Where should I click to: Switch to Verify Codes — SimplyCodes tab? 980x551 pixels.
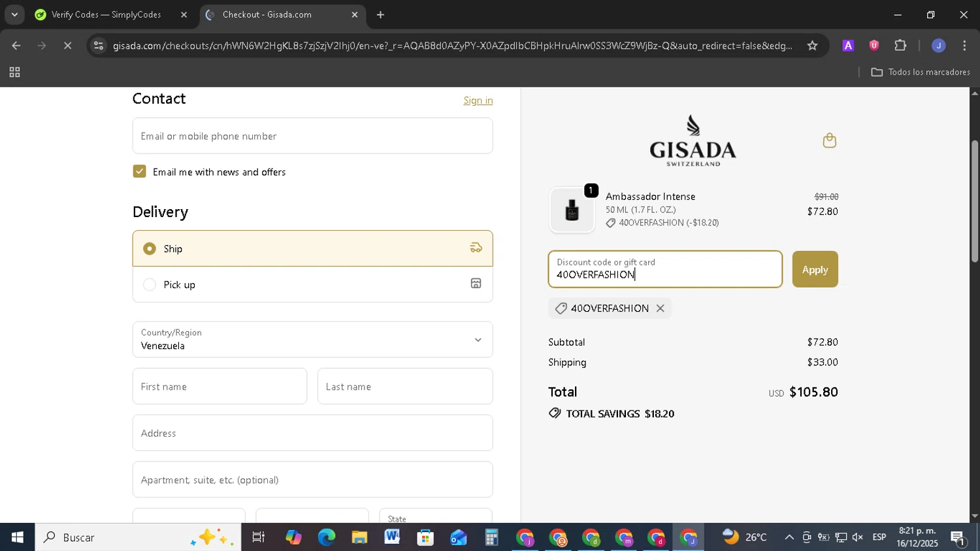[x=106, y=14]
